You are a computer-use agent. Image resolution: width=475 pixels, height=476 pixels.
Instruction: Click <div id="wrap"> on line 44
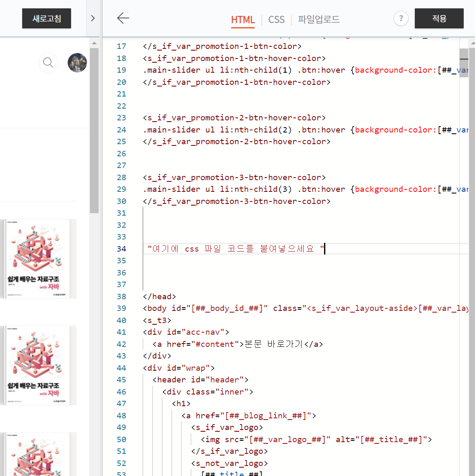coord(179,368)
